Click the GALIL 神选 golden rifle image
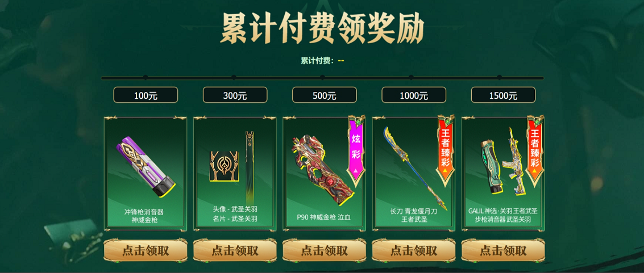 point(514,162)
